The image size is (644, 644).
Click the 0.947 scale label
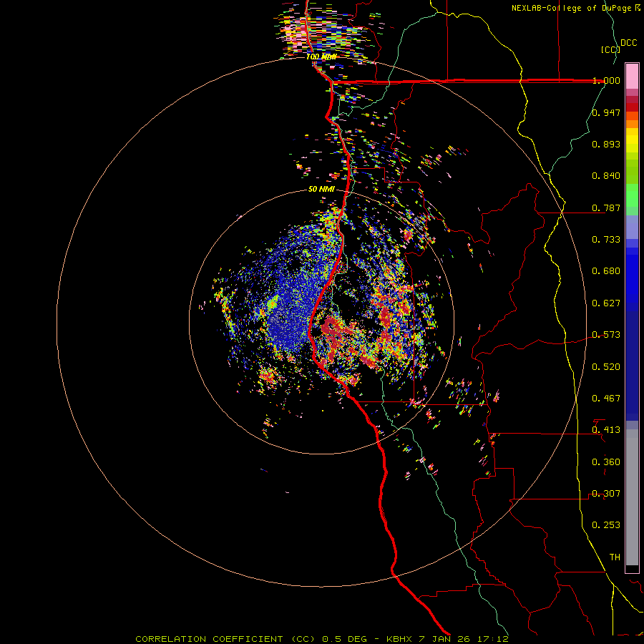click(x=606, y=112)
